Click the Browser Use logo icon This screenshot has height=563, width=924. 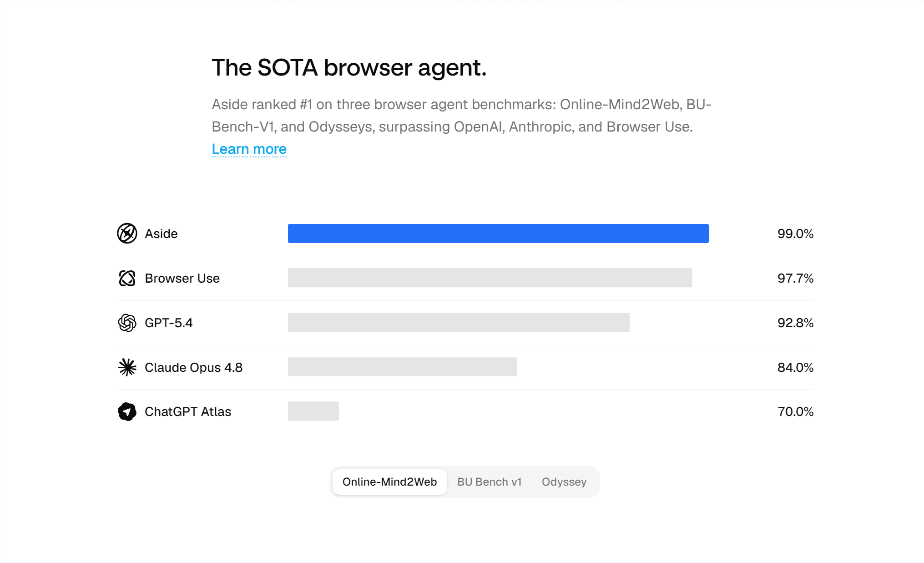click(x=127, y=278)
